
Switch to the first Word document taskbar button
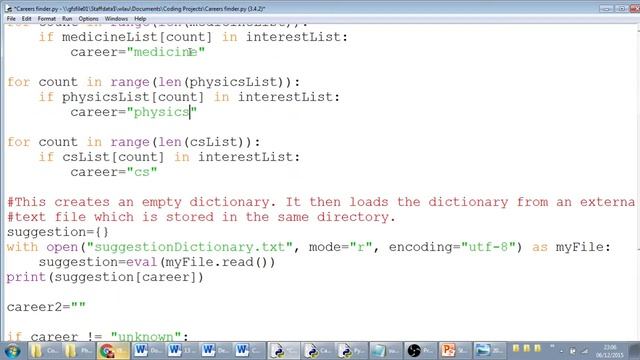(x=147, y=351)
